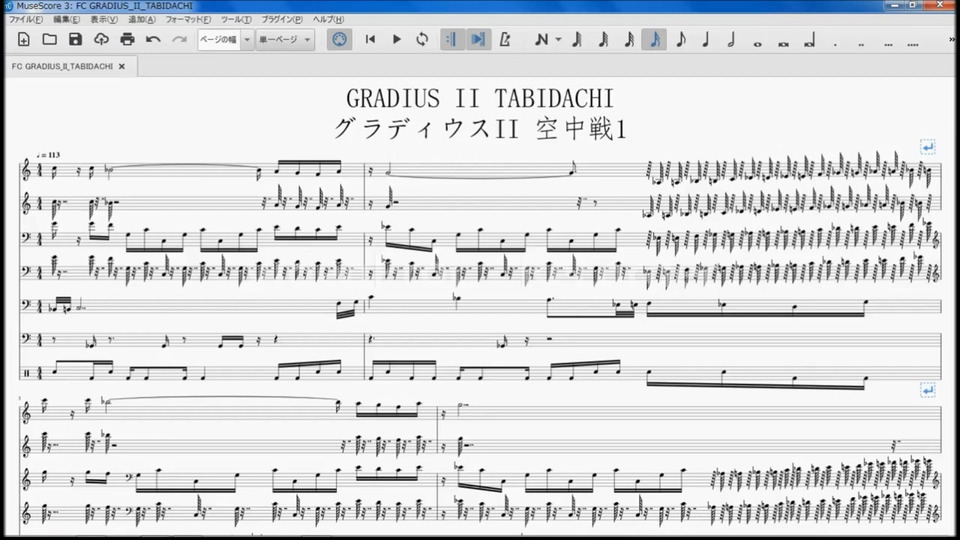The height and width of the screenshot is (540, 960).
Task: Select the quarter note duration
Action: point(706,40)
